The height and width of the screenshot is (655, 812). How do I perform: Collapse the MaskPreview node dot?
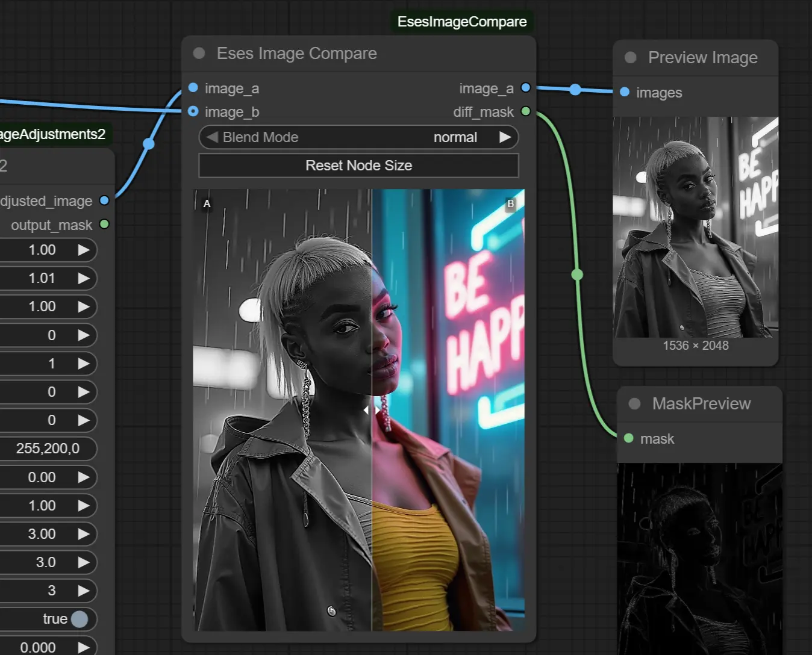point(634,404)
